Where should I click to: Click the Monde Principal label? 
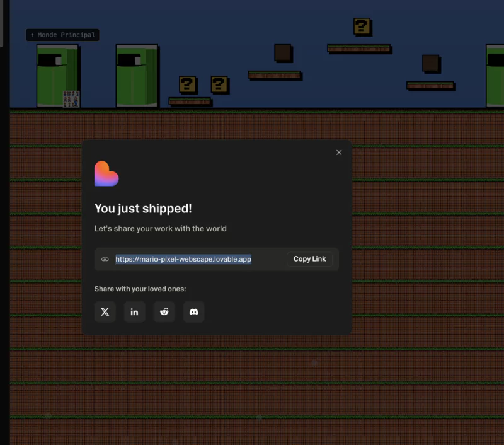(62, 35)
